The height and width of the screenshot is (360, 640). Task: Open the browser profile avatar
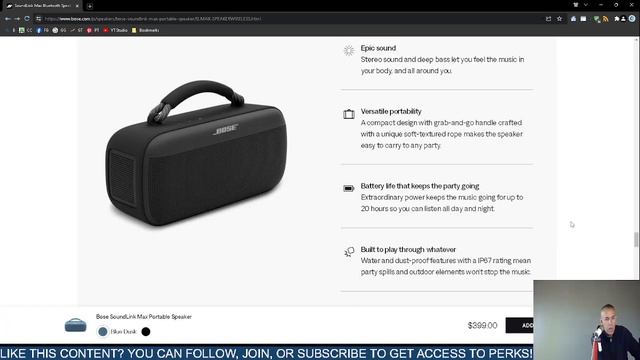pyautogui.click(x=623, y=19)
